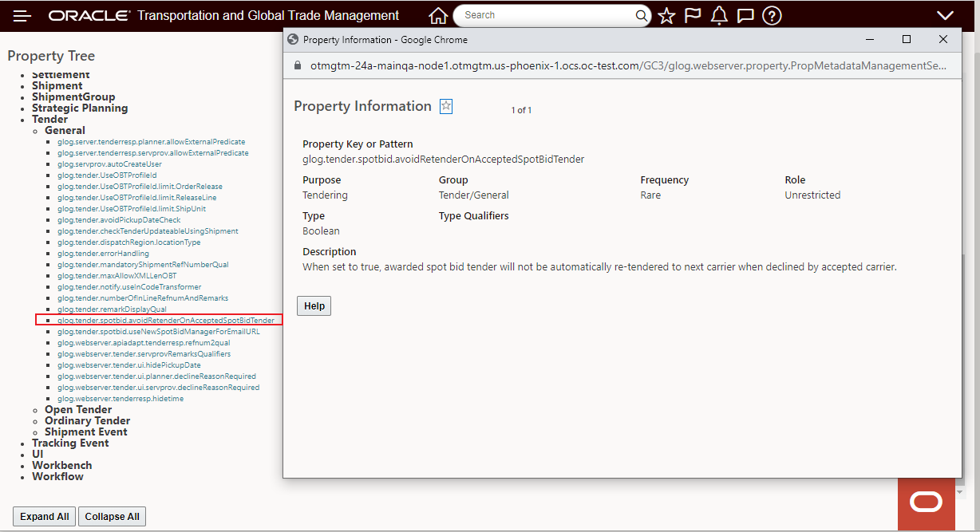Go to Home via house icon
This screenshot has height=532, width=980.
click(438, 15)
